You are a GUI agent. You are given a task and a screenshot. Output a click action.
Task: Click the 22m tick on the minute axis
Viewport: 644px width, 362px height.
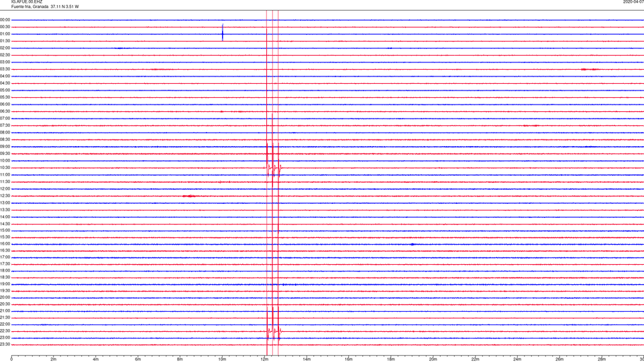[x=475, y=359]
